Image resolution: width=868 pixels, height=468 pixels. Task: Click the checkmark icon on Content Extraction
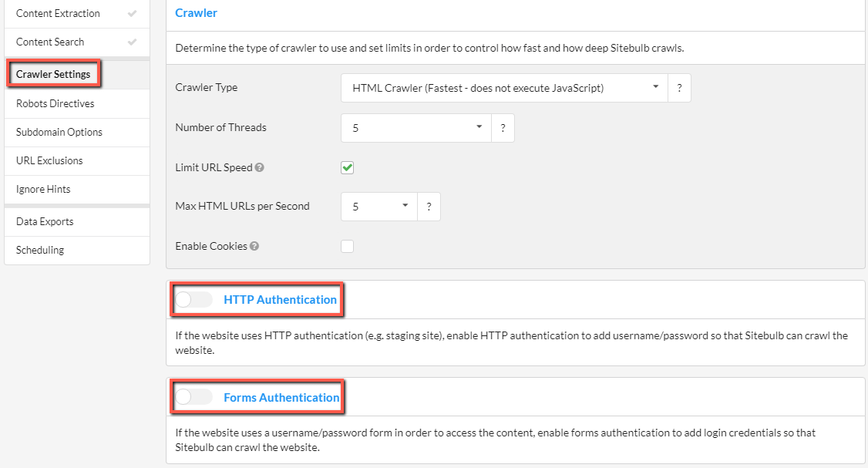point(132,13)
